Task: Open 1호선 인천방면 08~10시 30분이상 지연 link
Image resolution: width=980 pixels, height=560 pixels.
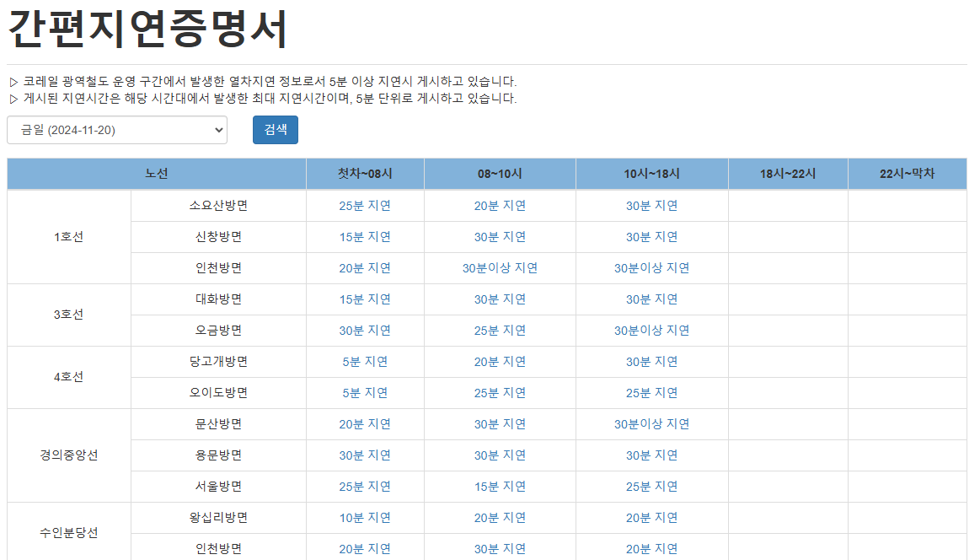Action: click(500, 268)
